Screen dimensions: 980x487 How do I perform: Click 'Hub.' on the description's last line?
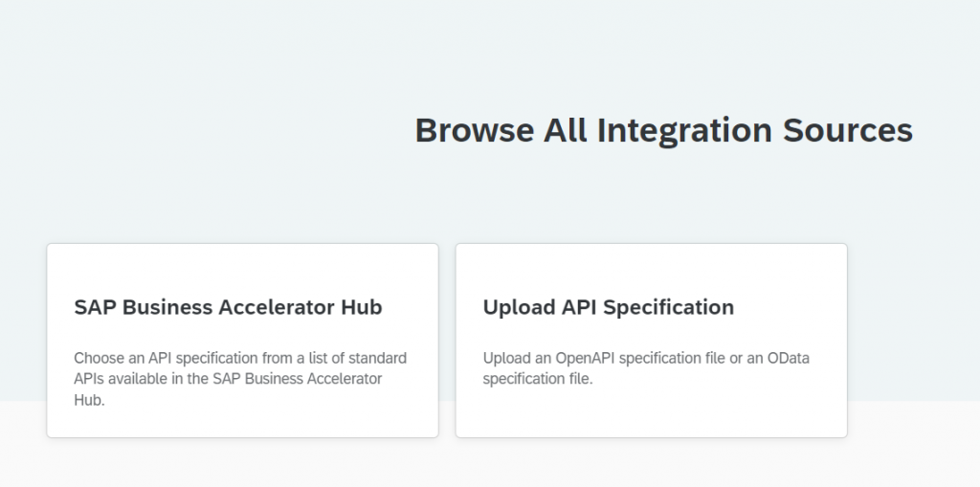[89, 400]
